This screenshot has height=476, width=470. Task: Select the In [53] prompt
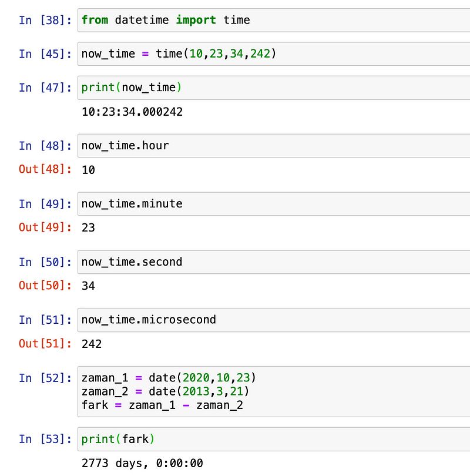(45, 439)
